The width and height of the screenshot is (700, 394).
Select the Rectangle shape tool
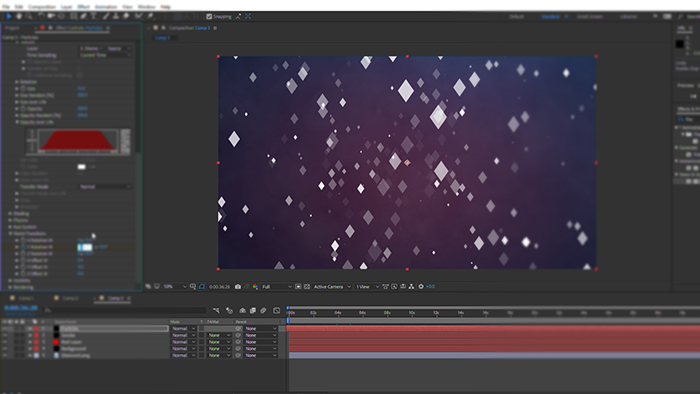[73, 16]
